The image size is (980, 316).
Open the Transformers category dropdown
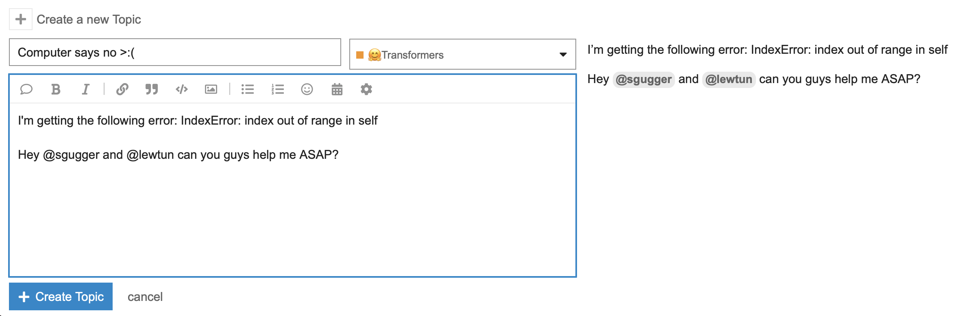point(562,54)
